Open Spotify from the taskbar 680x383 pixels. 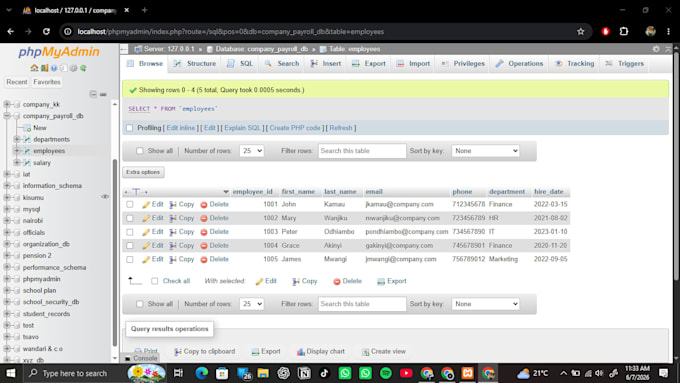click(386, 373)
